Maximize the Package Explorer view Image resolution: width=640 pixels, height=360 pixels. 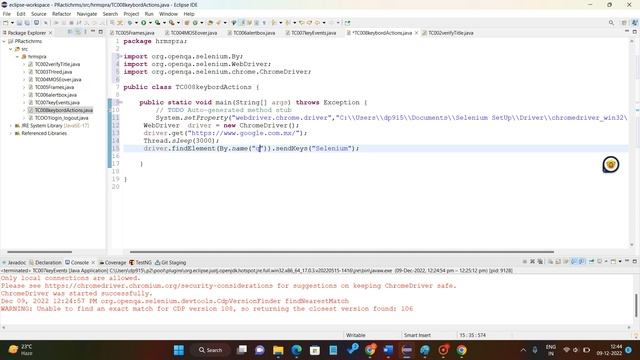tap(100, 32)
